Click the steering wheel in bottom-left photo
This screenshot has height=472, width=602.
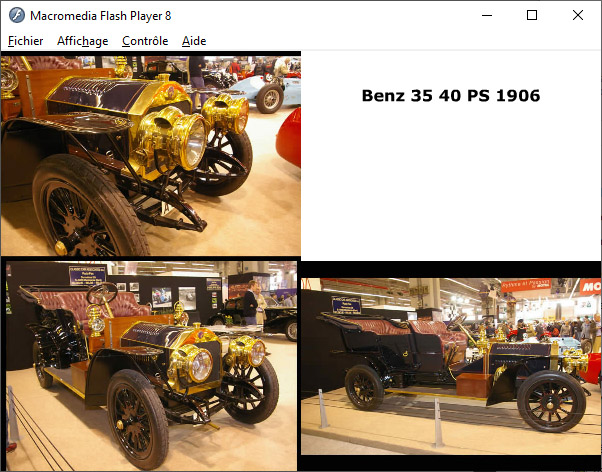(x=102, y=293)
